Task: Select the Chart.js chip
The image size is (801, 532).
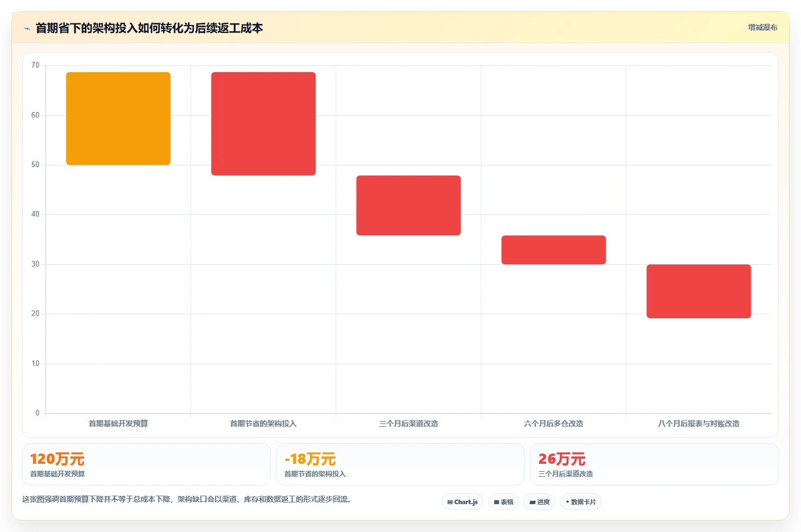Action: (x=463, y=502)
